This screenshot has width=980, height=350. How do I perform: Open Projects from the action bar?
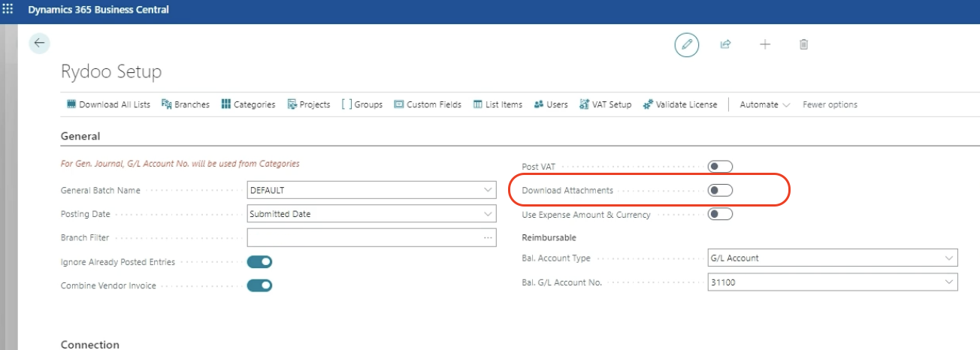[309, 104]
